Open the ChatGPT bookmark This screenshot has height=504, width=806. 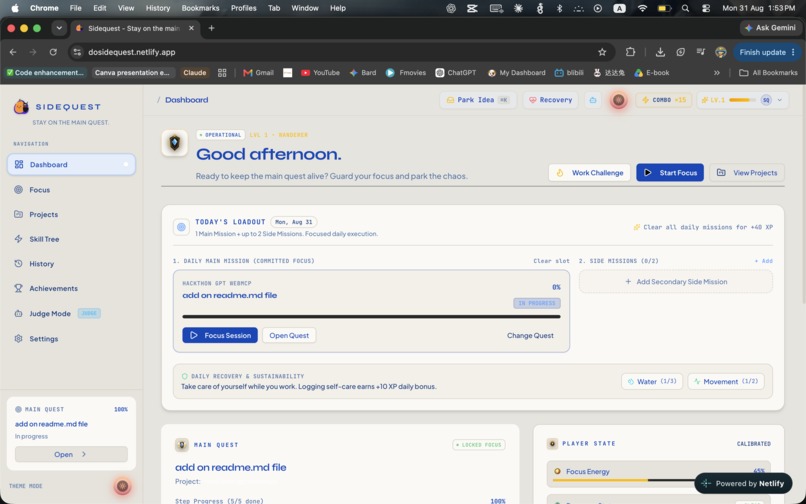coord(455,73)
